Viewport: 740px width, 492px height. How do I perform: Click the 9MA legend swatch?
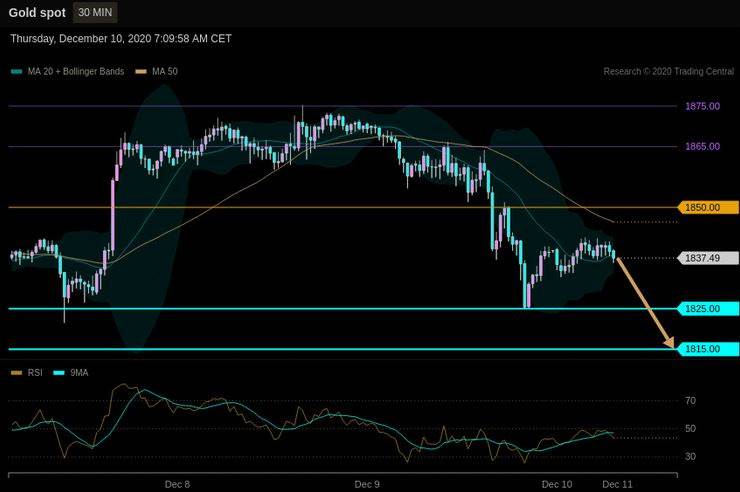[59, 373]
